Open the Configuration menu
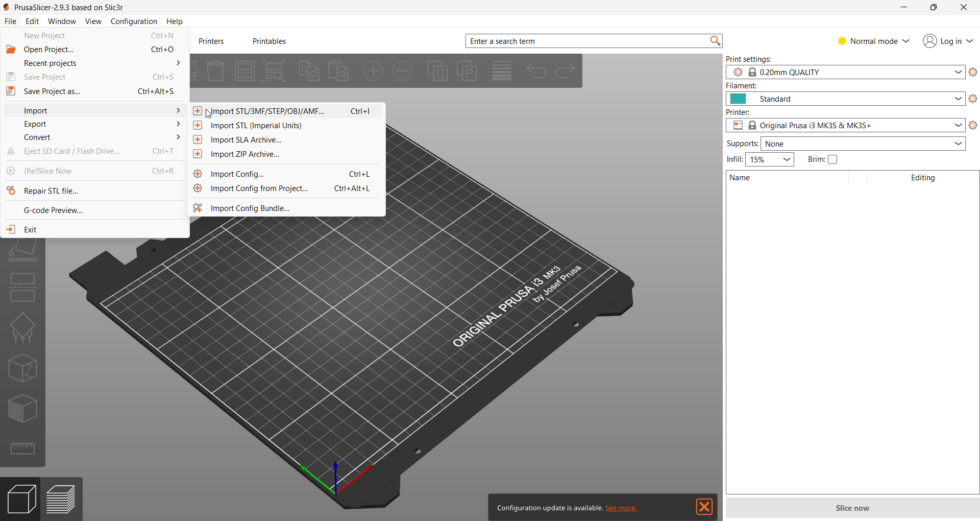The width and height of the screenshot is (980, 521). [x=134, y=21]
